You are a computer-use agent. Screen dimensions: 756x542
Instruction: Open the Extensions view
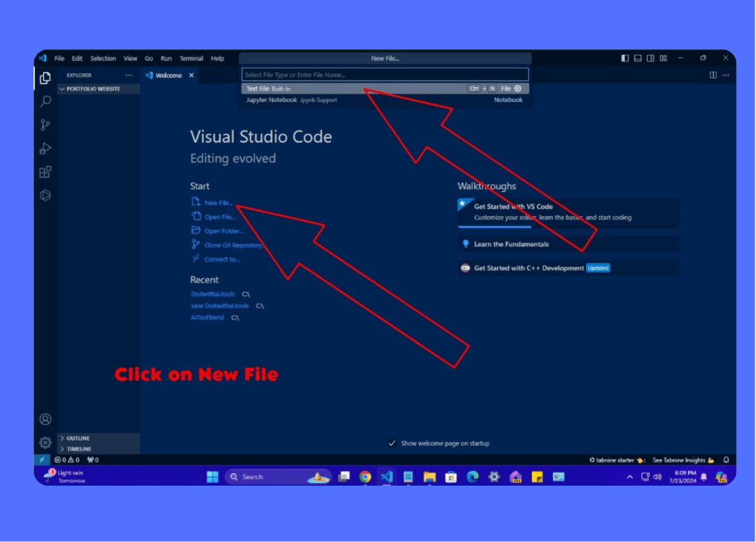[x=46, y=172]
